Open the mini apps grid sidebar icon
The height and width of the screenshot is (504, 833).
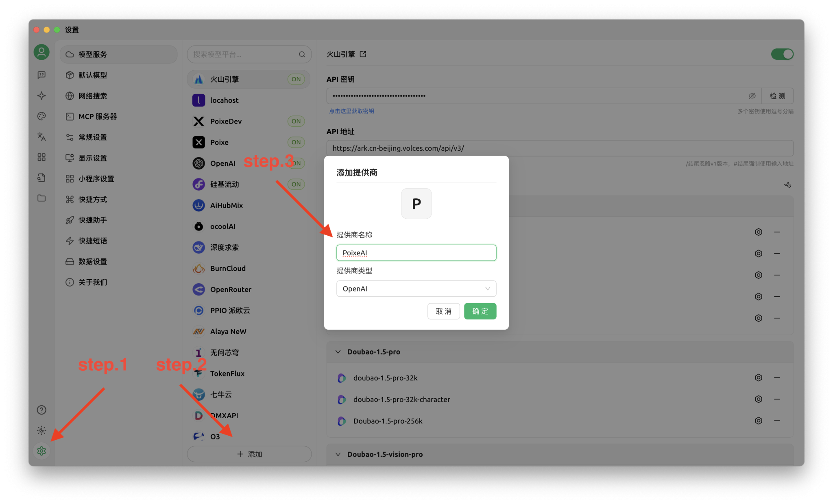(x=41, y=157)
